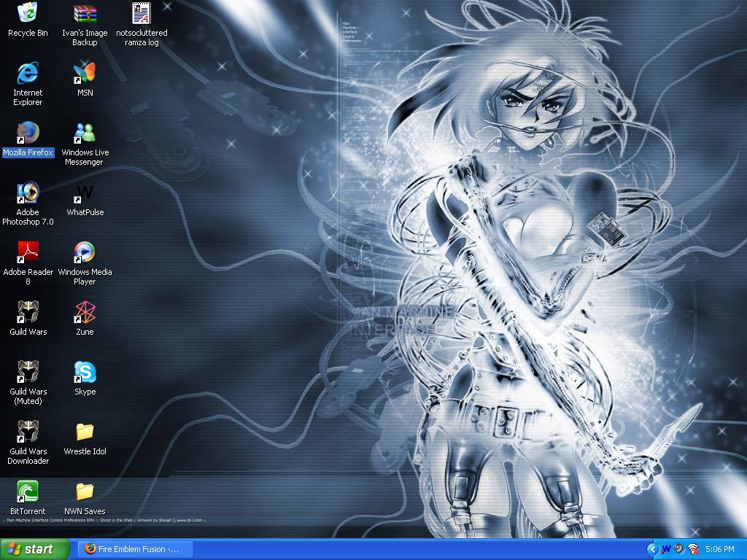
Task: Click the BitTorrent desktop icon
Action: (28, 492)
